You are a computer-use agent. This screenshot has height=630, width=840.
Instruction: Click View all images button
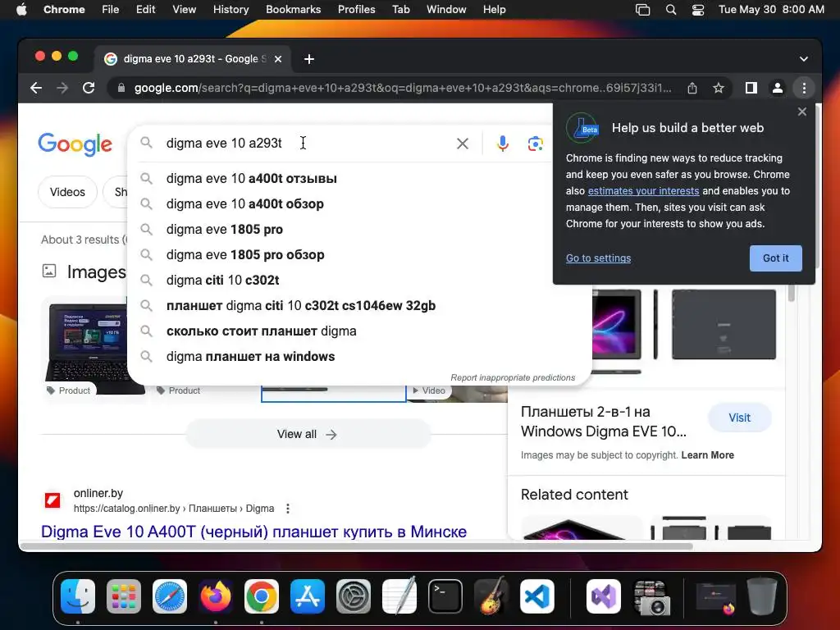tap(308, 435)
